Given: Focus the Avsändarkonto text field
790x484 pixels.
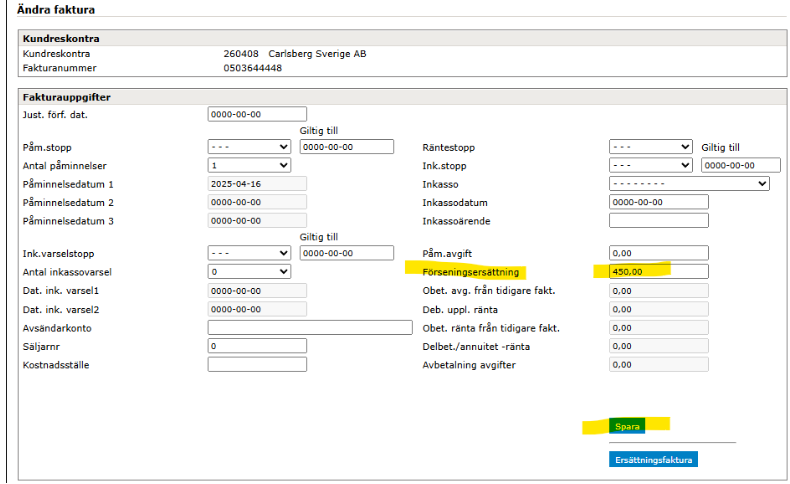Looking at the screenshot, I should coord(310,328).
